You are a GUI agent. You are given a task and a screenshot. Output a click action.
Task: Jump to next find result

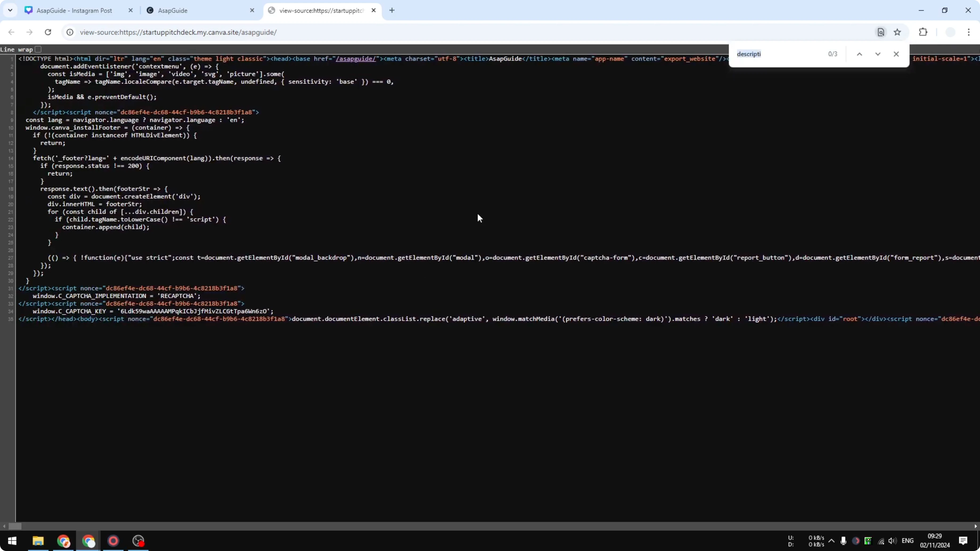(878, 54)
